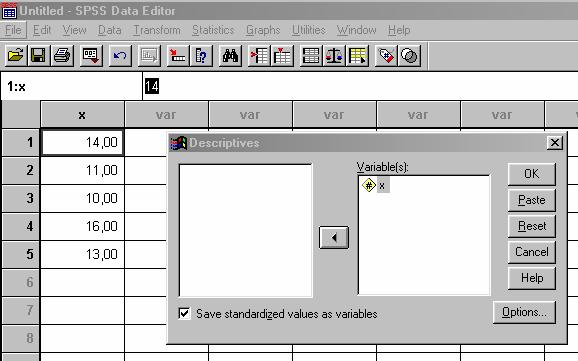Open the Dialog Recall toolbar icon

[x=91, y=56]
